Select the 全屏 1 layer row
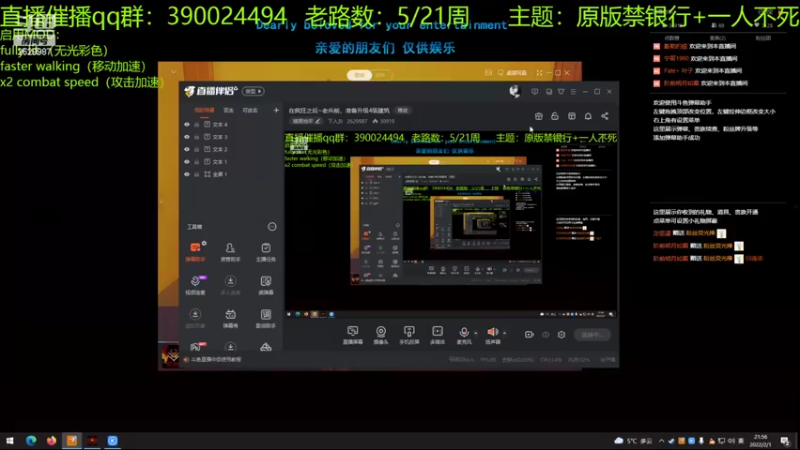The image size is (800, 450). [232, 174]
